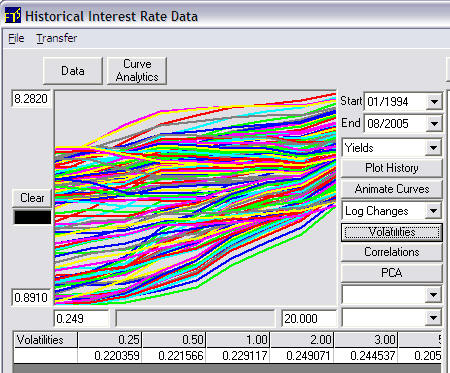Click the 20.000 maturity input field
The width and height of the screenshot is (450, 373).
309,318
